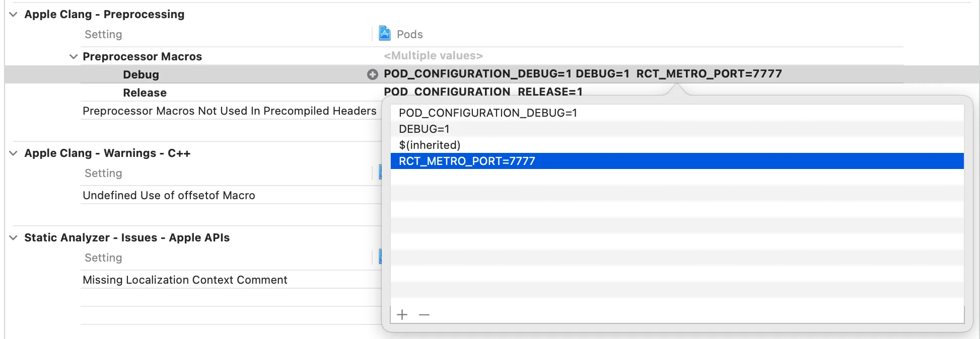Collapse Apple Clang - Warnings - C++ section

[14, 153]
